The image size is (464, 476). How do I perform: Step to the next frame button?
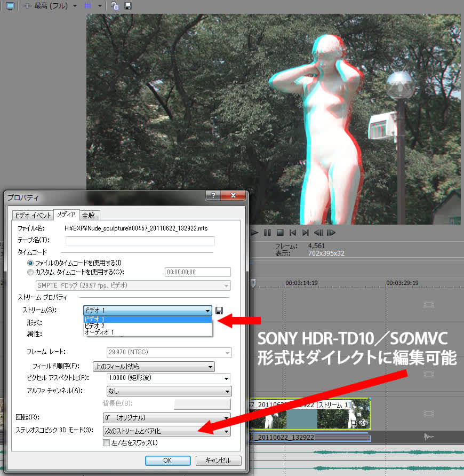331,233
